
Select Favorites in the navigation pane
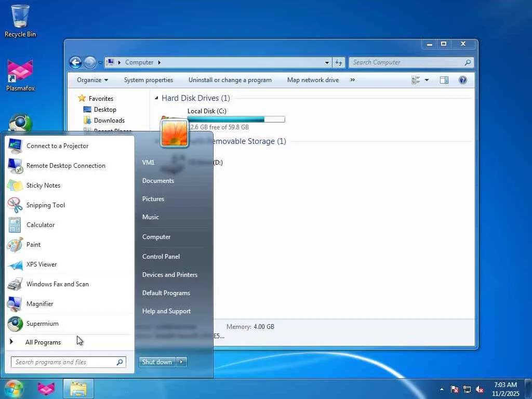(x=101, y=98)
